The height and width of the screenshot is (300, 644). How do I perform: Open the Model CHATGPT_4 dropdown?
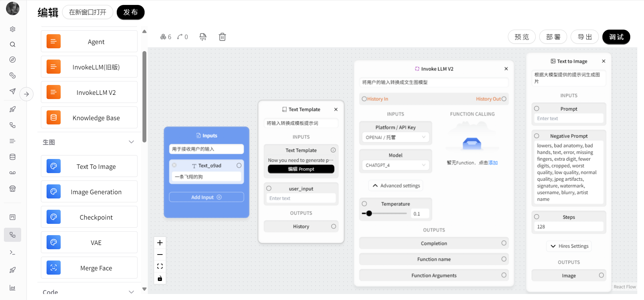pos(395,165)
